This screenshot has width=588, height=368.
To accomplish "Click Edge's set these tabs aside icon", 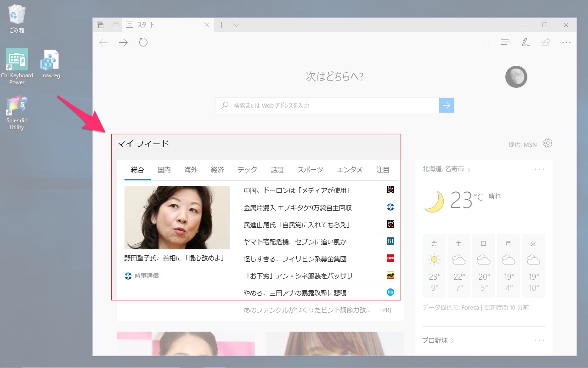I will (115, 25).
